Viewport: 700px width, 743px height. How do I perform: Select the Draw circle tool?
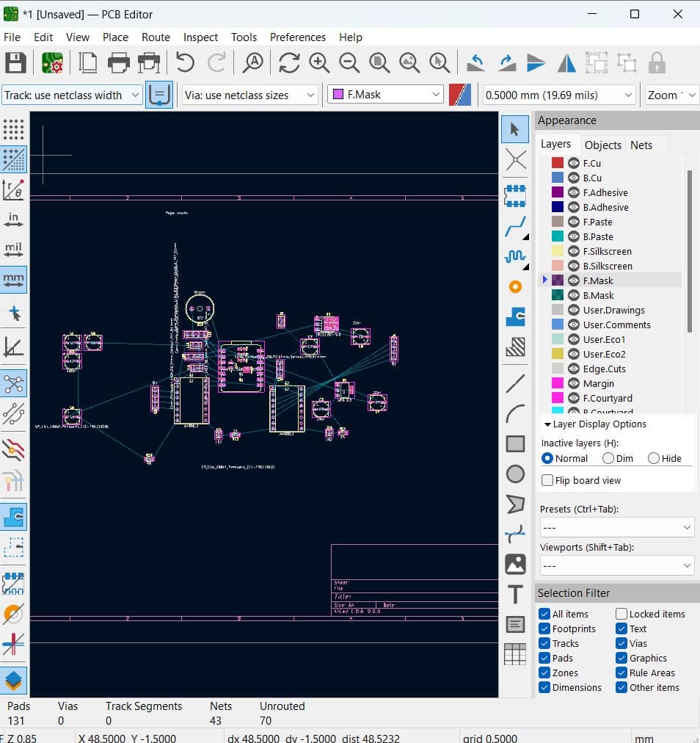tap(515, 474)
